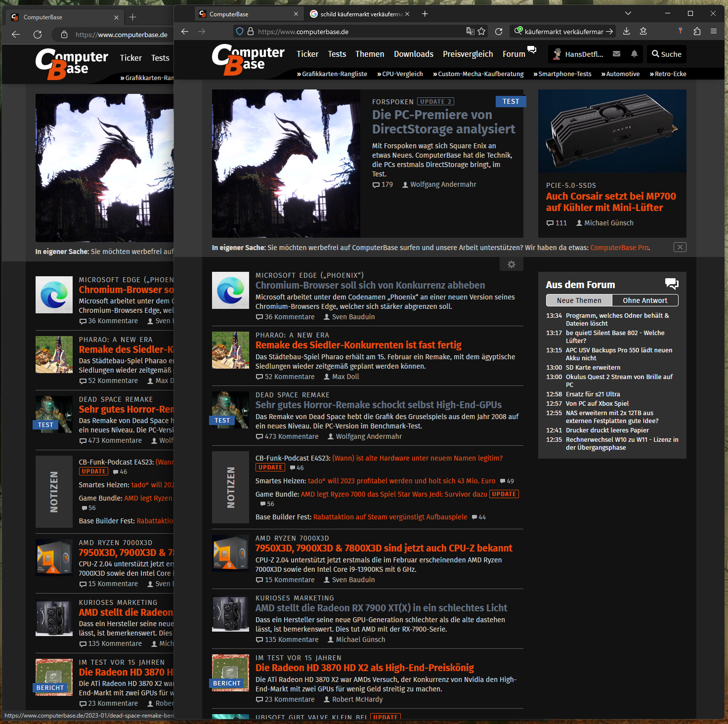This screenshot has width=728, height=724.
Task: Open the mail envelope icon next to HansDetfl
Action: click(616, 54)
